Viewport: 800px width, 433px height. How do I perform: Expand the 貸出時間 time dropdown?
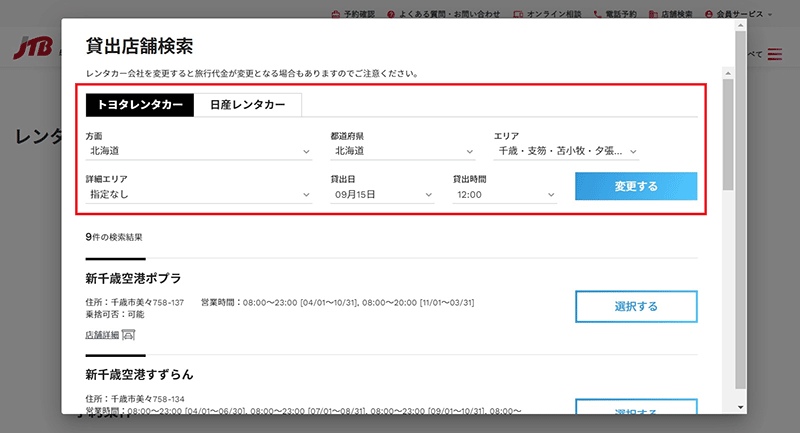[x=504, y=195]
